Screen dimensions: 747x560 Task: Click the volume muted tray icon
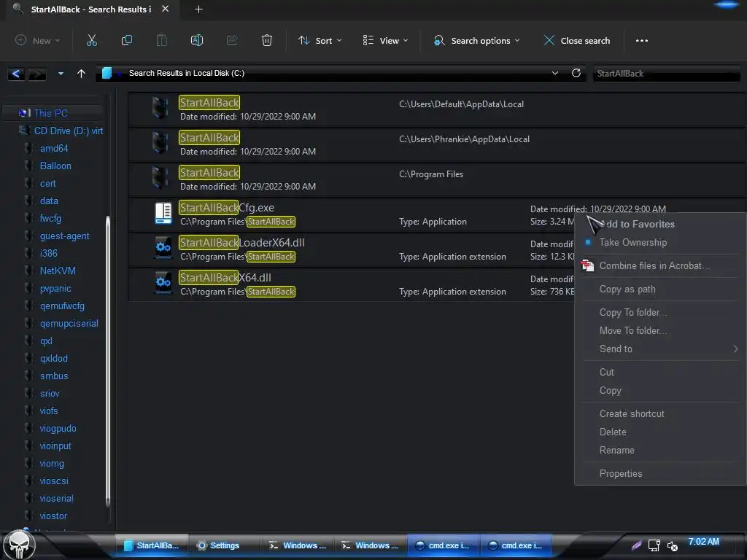[x=672, y=545]
